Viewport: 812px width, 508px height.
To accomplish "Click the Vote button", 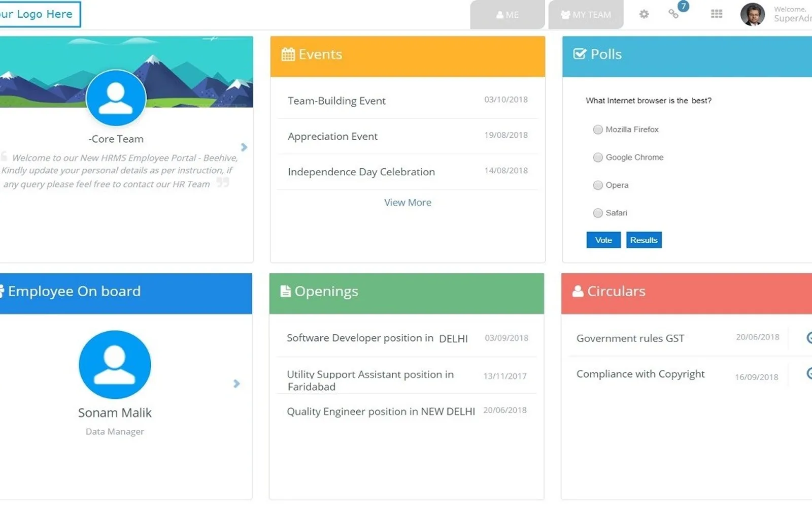I will 603,240.
